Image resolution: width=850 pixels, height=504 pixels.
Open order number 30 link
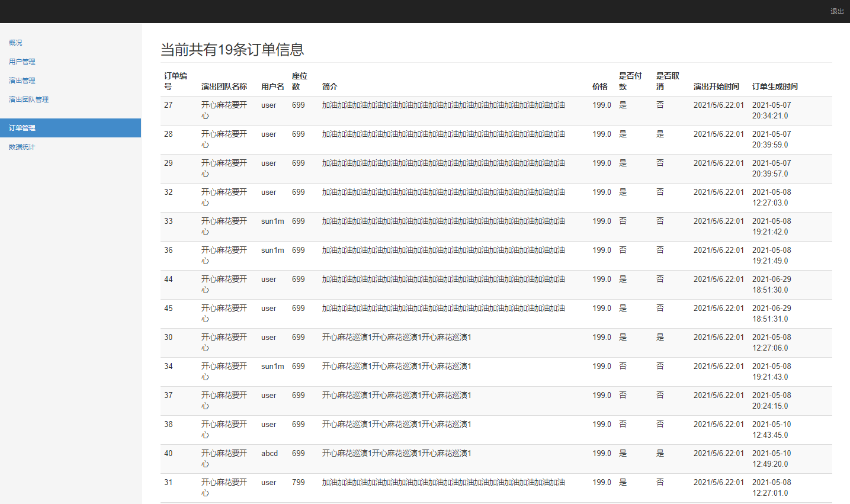(x=168, y=337)
